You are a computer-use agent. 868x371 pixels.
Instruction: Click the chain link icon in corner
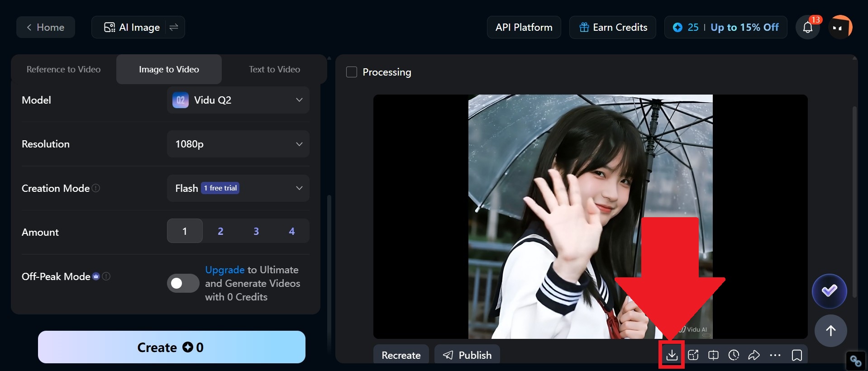point(855,361)
